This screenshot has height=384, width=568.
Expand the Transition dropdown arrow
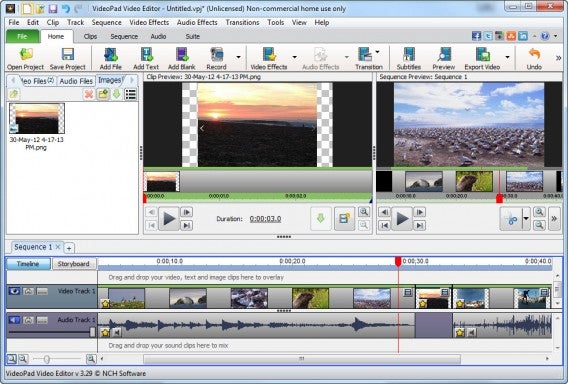click(377, 52)
